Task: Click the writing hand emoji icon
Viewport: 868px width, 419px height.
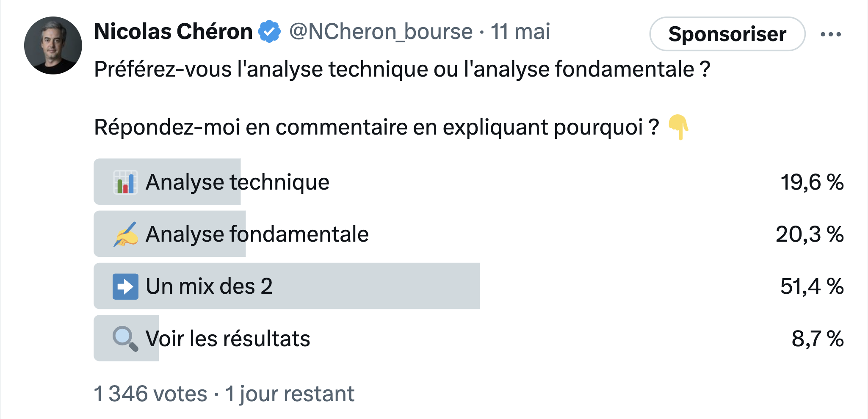Action: (x=125, y=234)
